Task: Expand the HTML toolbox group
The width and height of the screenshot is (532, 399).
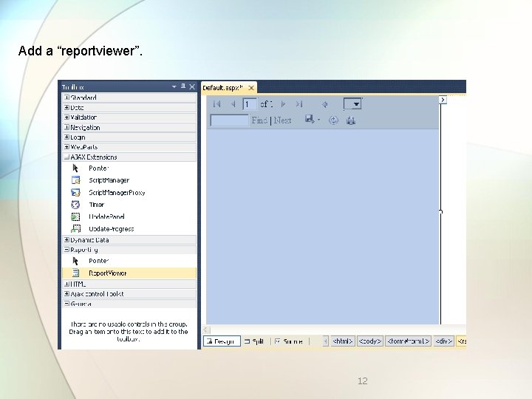Action: pyautogui.click(x=66, y=284)
